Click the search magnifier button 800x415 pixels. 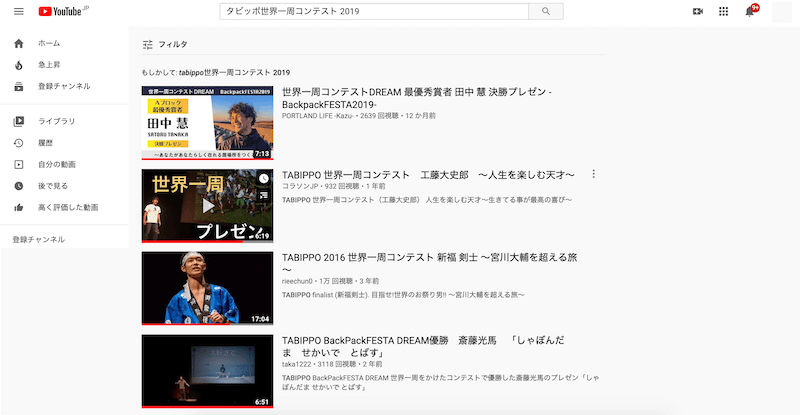tap(546, 11)
